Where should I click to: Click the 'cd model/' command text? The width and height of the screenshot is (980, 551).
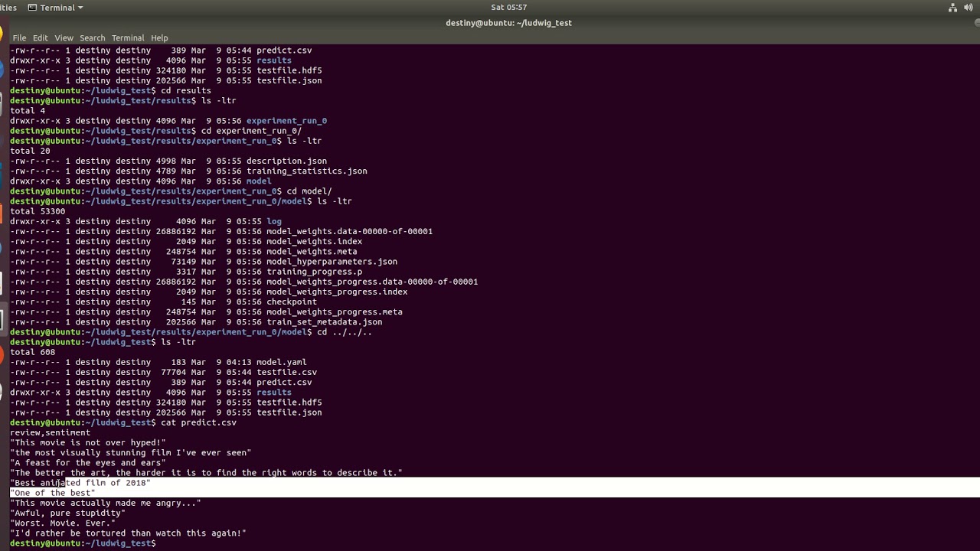[309, 191]
